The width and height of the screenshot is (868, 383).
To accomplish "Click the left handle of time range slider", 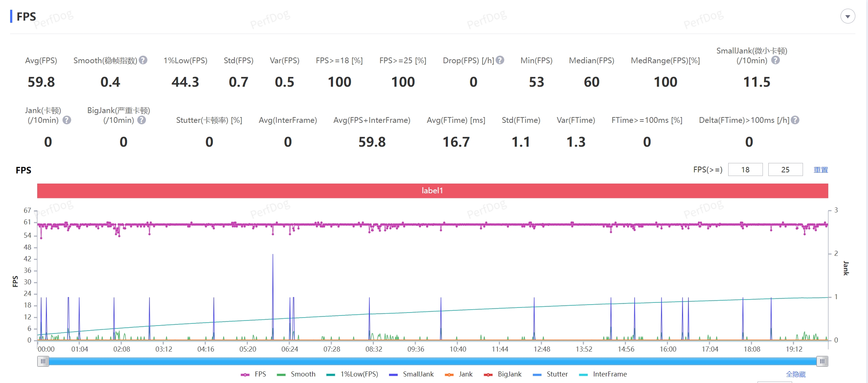I will tap(43, 361).
